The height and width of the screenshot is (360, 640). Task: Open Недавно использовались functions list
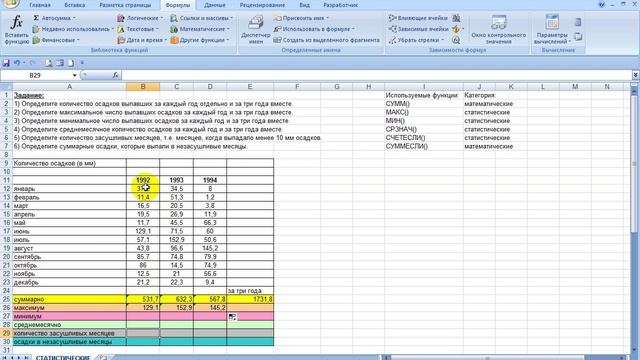73,29
